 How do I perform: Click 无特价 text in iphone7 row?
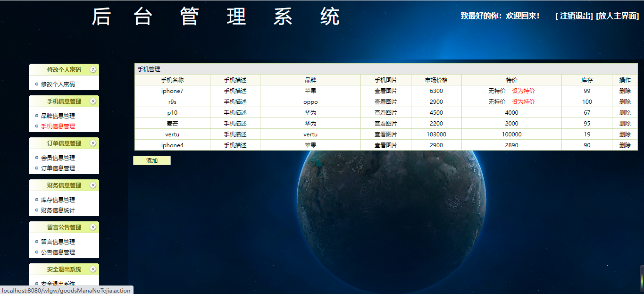pyautogui.click(x=497, y=91)
